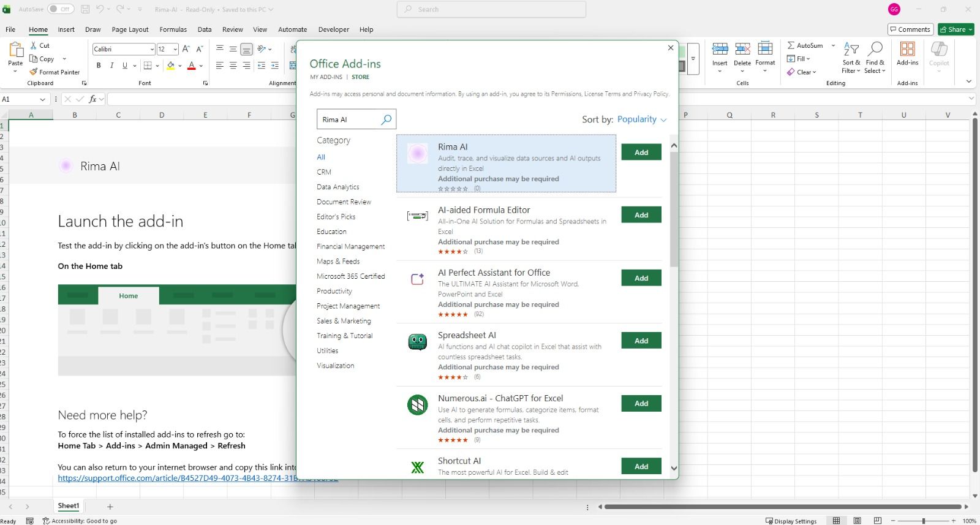The image size is (980, 525).
Task: Open the font size dropdown
Action: coord(175,49)
